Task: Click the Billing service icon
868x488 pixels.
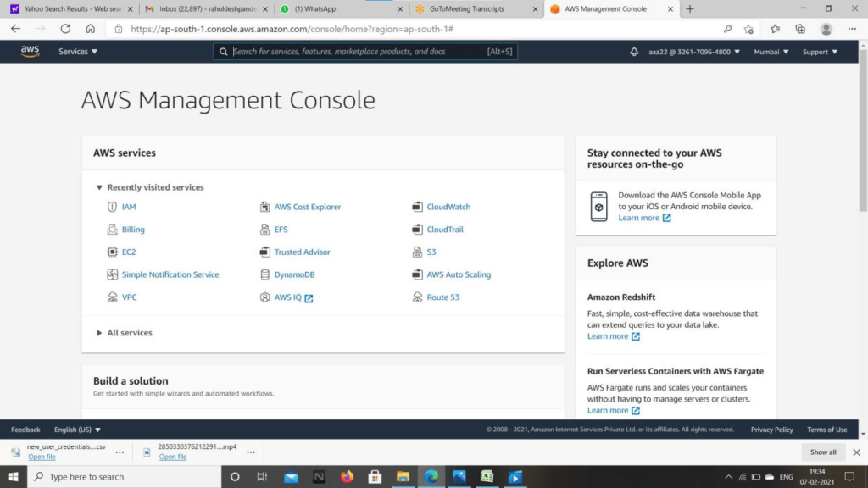Action: point(113,229)
